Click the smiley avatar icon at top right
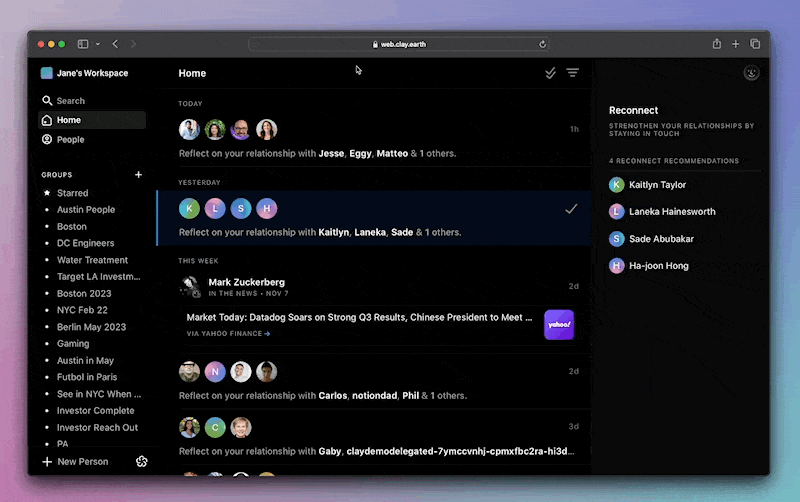The height and width of the screenshot is (502, 800). (x=751, y=73)
